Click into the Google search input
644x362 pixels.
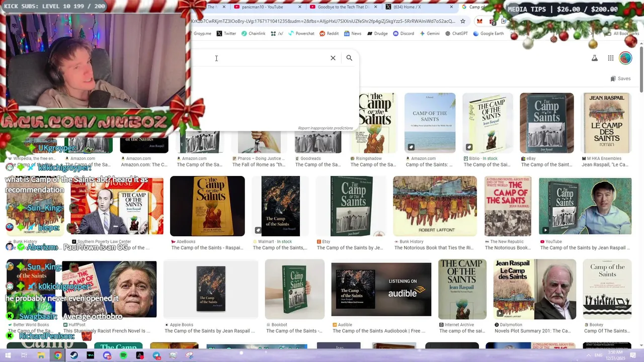(x=259, y=58)
